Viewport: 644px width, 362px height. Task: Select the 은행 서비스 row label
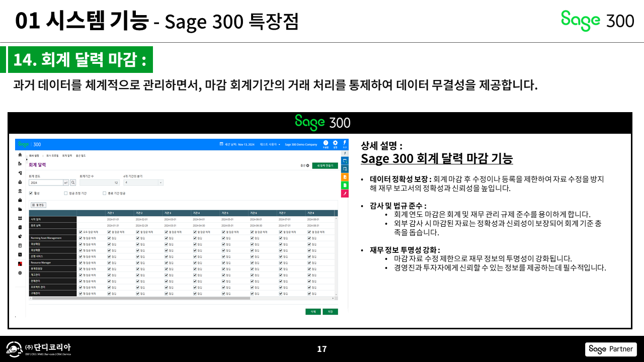point(53,256)
